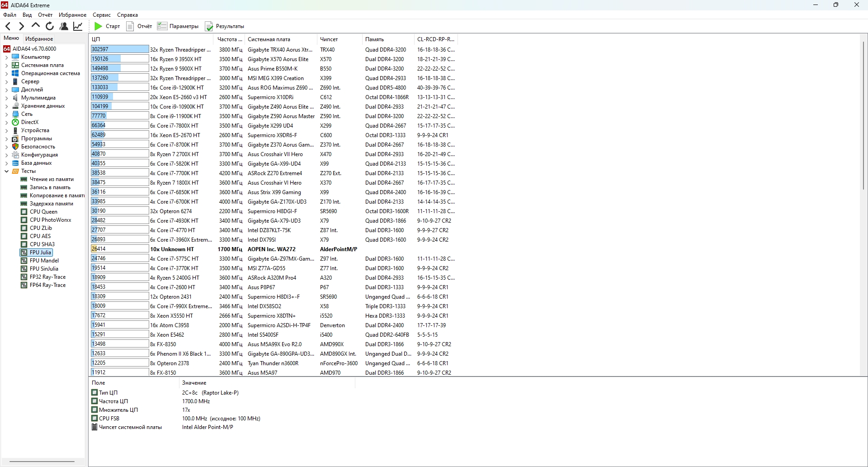The height and width of the screenshot is (467, 868).
Task: Select the AIDA64 v6.70.6000 root icon
Action: (x=7, y=49)
